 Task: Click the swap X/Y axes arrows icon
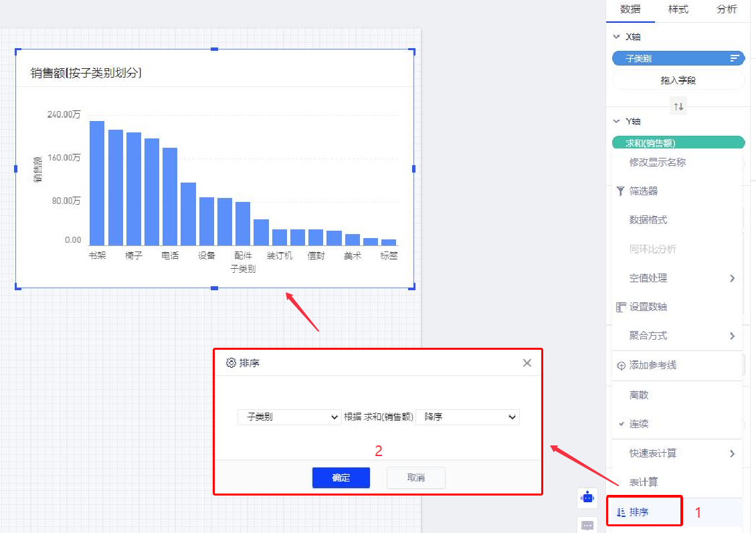[678, 106]
